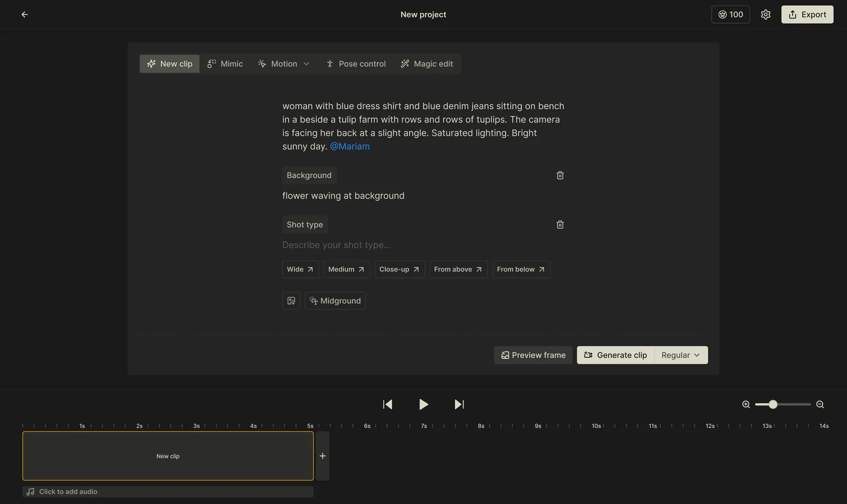847x504 pixels.
Task: Click the Preview frame button
Action: pos(533,355)
